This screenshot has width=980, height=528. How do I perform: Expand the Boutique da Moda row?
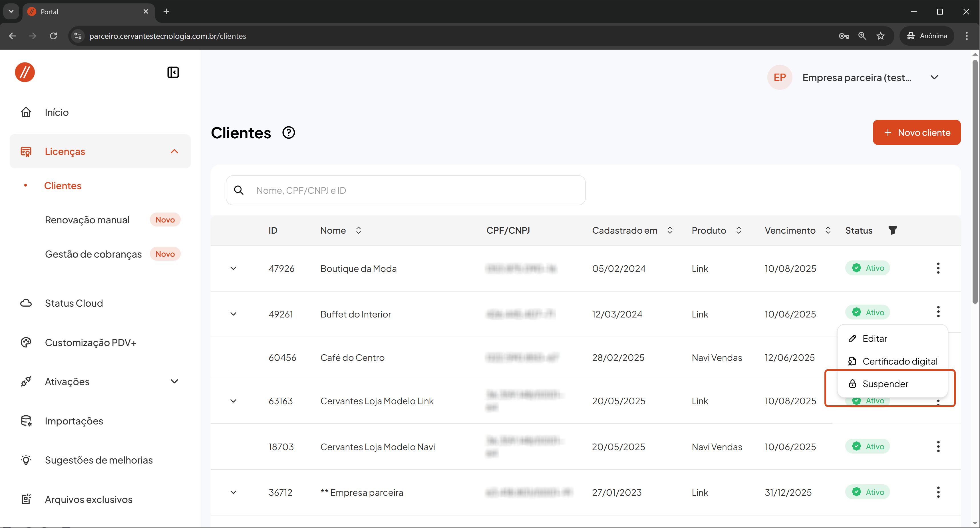233,268
